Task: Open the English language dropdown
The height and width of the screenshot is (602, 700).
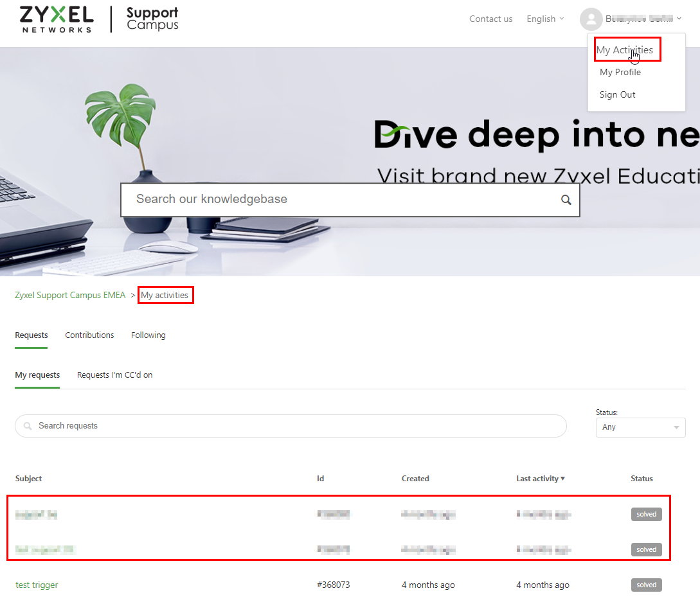Action: (x=545, y=19)
